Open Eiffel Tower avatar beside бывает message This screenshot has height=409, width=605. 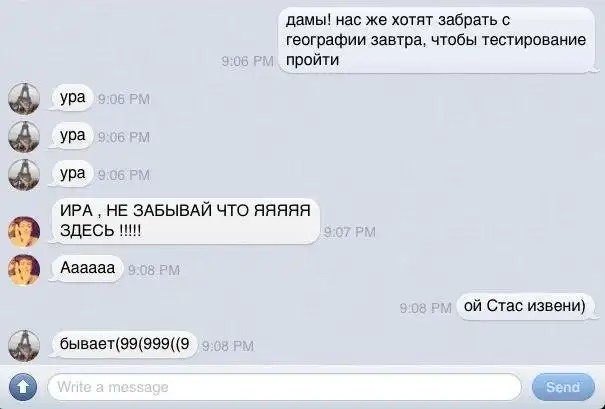(x=24, y=345)
